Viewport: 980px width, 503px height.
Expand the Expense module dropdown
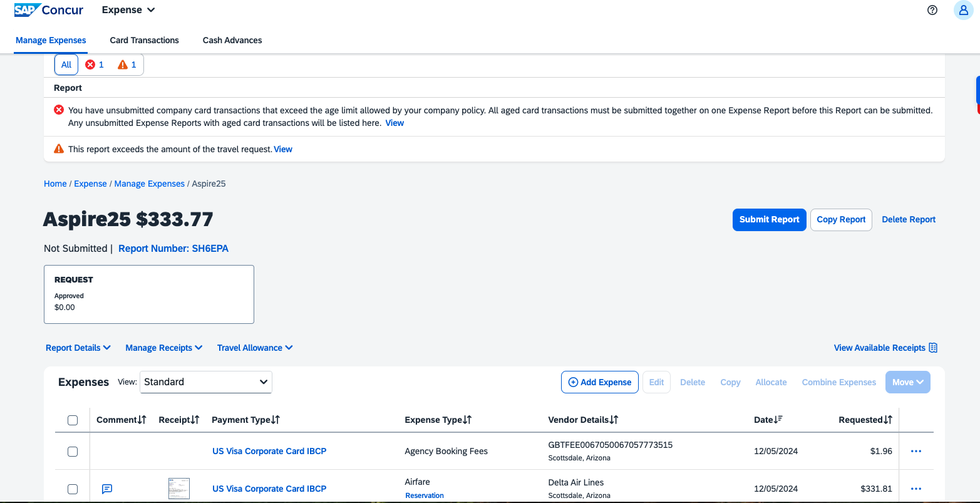click(x=128, y=10)
